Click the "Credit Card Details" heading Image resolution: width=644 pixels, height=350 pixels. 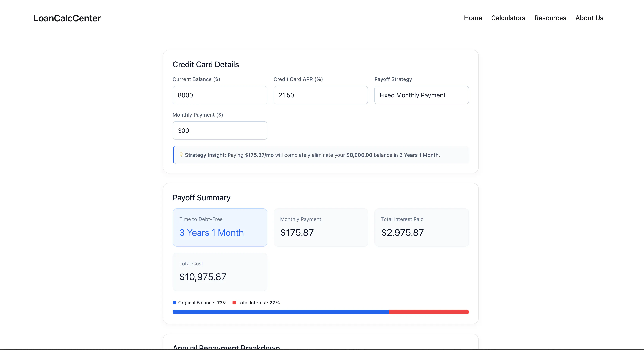click(206, 65)
